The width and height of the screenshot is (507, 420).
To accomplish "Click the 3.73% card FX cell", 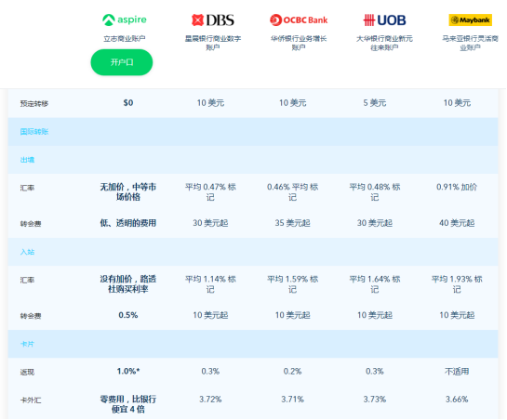I will click(x=375, y=400).
